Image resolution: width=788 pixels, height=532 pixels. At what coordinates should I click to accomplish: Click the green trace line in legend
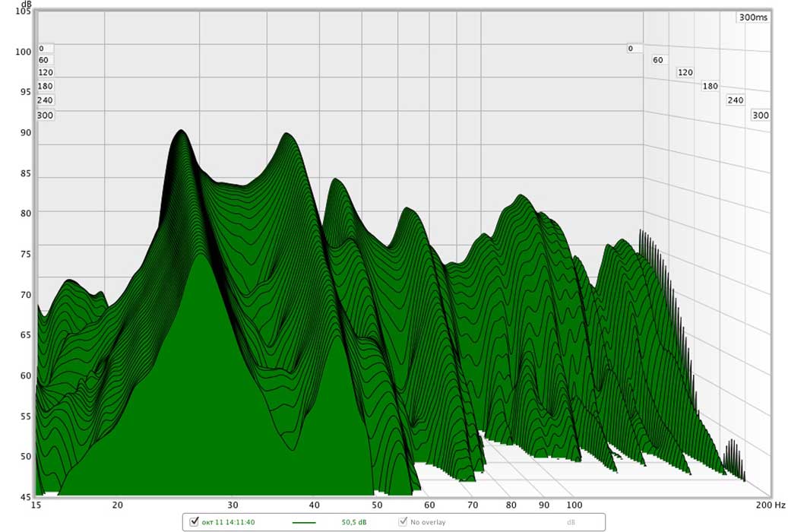(x=305, y=522)
